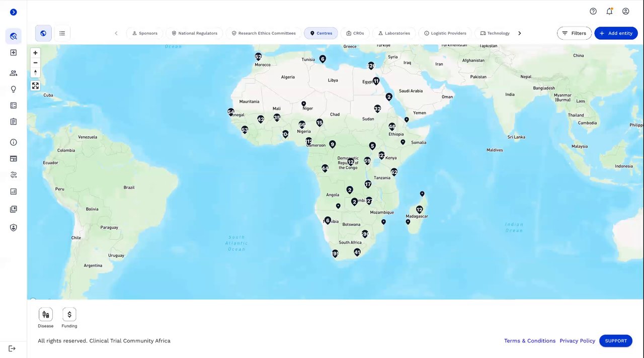
Task: Select the Research Ethics Committees tab
Action: pos(264,33)
